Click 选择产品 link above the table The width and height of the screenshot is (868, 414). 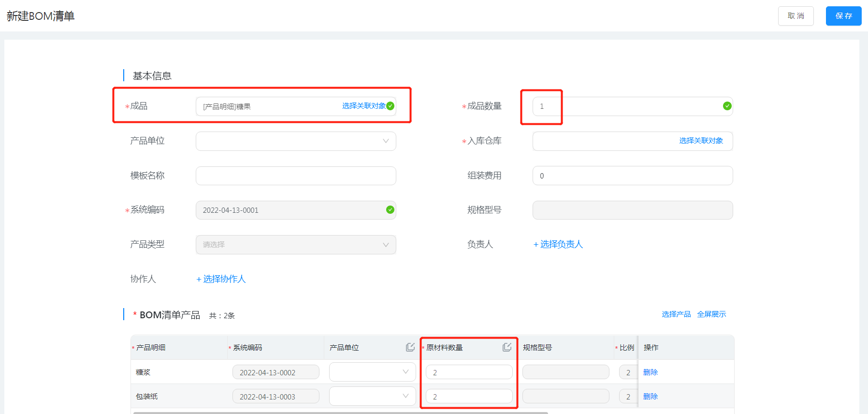click(x=676, y=314)
